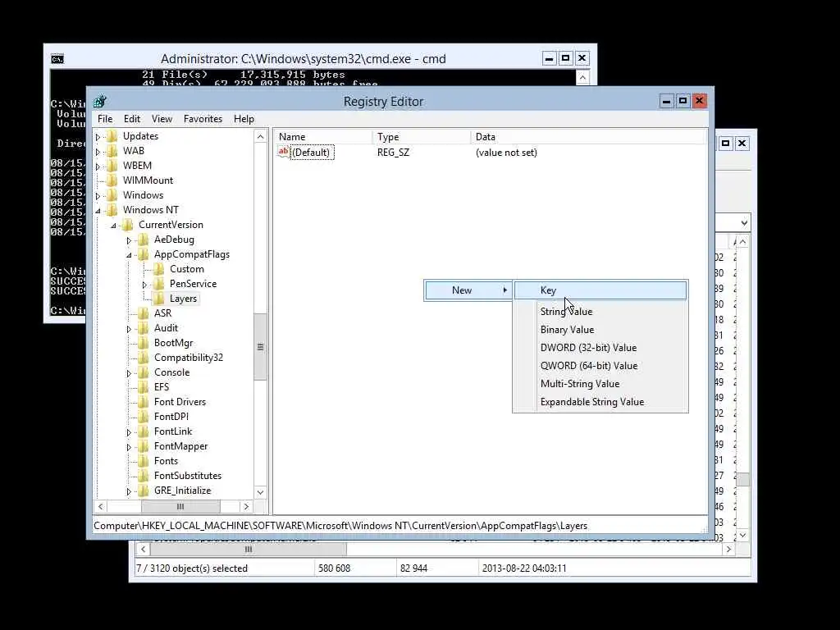Choose Expandable String Value entry
Image resolution: width=840 pixels, height=630 pixels.
point(600,402)
